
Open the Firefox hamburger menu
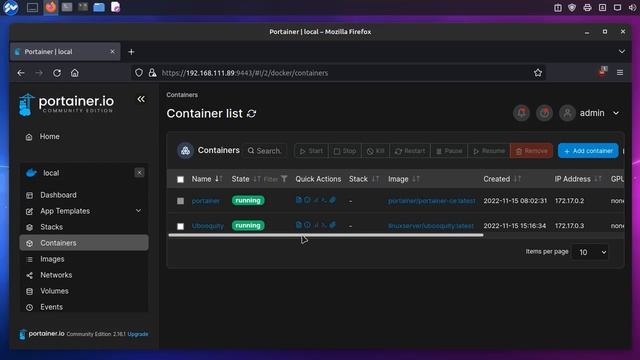[x=620, y=73]
